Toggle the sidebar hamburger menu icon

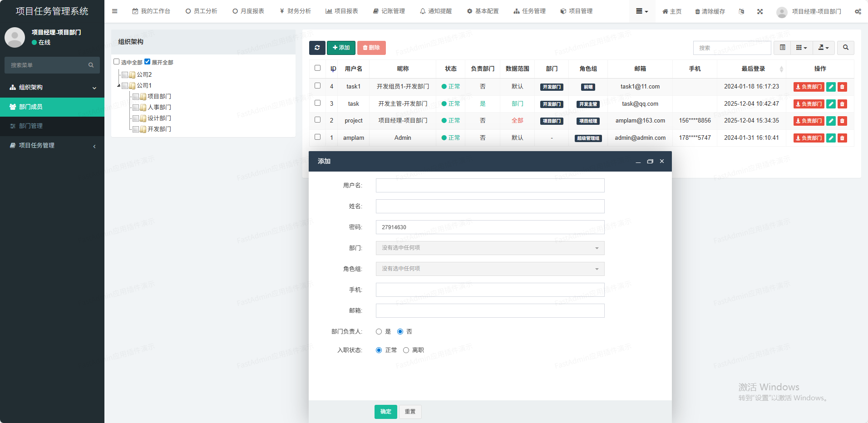(x=115, y=11)
